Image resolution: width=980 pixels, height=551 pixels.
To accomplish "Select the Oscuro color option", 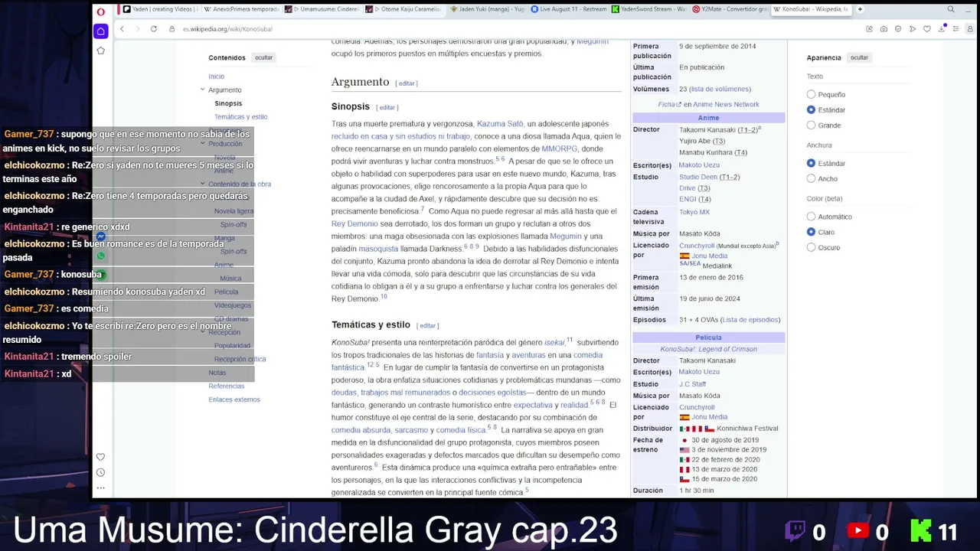I will pos(811,248).
